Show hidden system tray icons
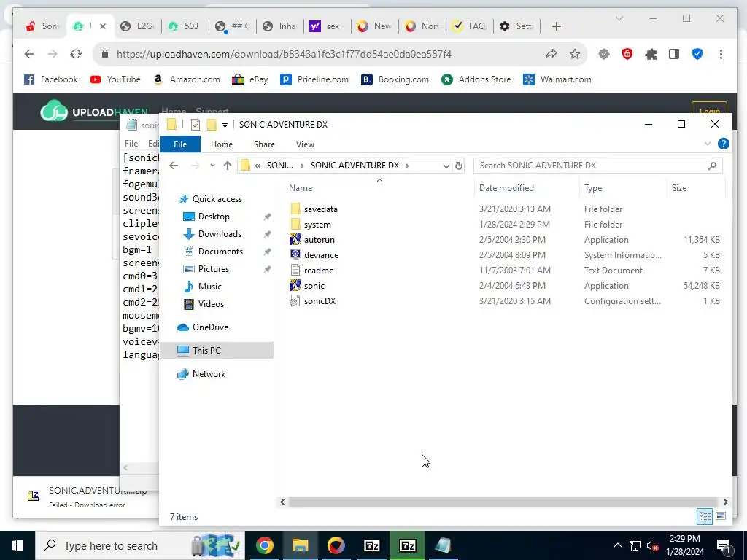The image size is (747, 560). click(x=617, y=545)
